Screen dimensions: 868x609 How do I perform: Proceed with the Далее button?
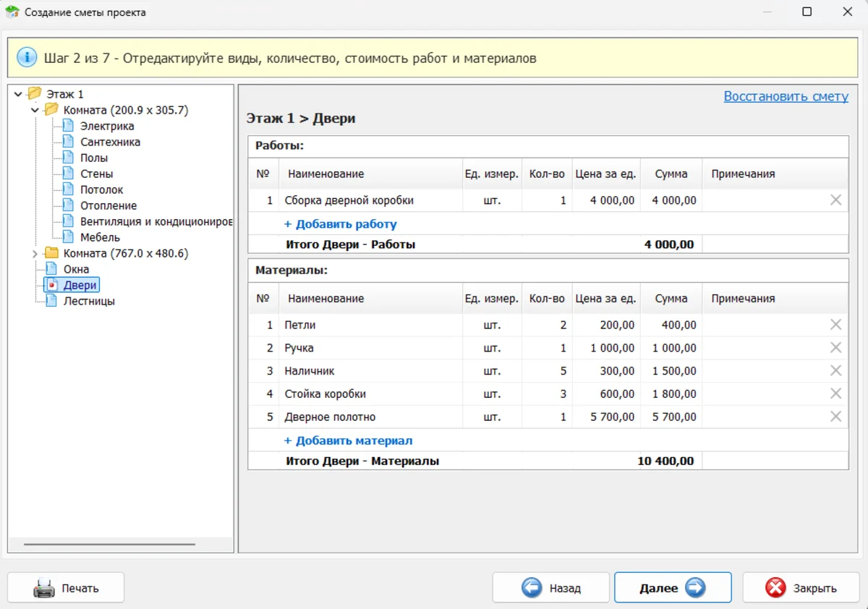[x=673, y=588]
